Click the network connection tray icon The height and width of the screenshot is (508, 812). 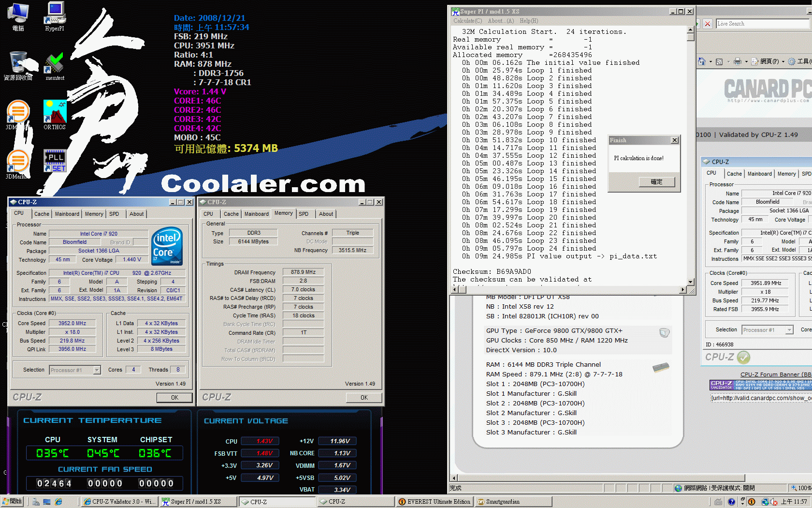765,502
